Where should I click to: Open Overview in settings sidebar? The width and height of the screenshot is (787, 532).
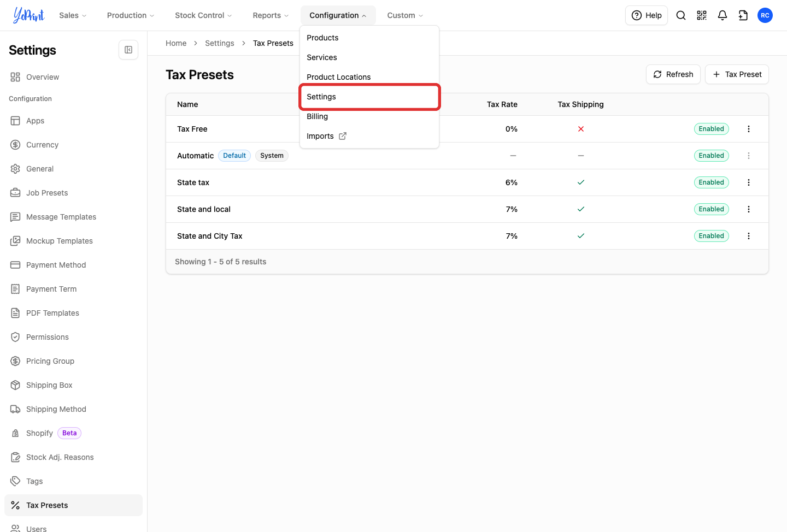tap(73, 77)
